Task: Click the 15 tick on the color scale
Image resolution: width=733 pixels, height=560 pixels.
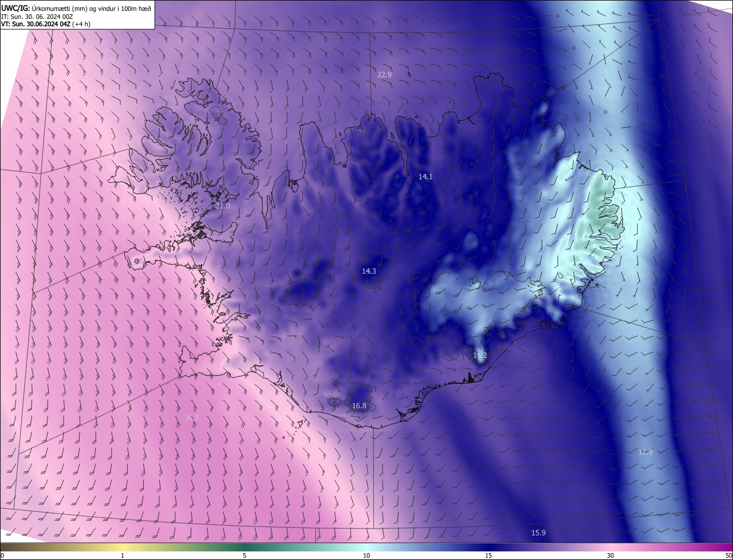Action: [x=488, y=555]
